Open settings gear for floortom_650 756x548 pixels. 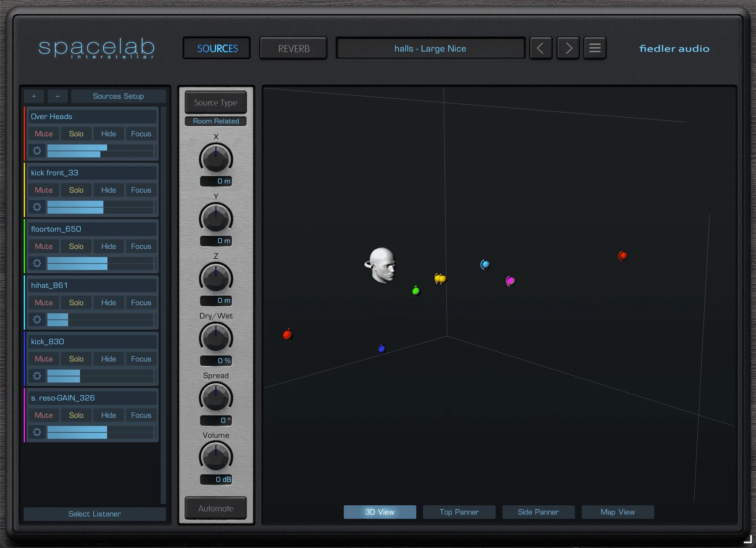[x=37, y=263]
